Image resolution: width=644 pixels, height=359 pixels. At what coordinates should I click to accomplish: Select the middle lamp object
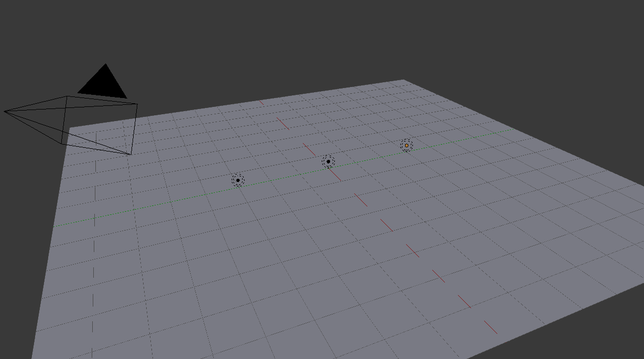click(x=329, y=161)
